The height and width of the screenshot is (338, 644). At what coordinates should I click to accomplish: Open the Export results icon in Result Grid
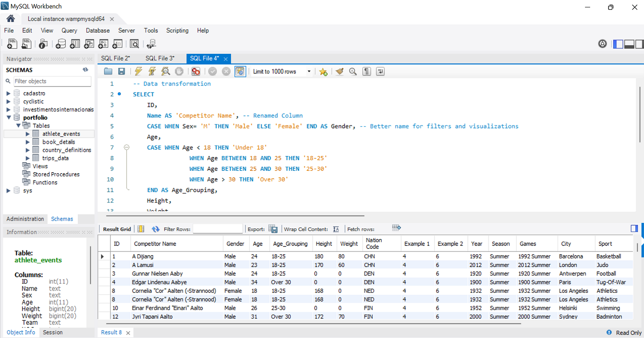tap(273, 229)
